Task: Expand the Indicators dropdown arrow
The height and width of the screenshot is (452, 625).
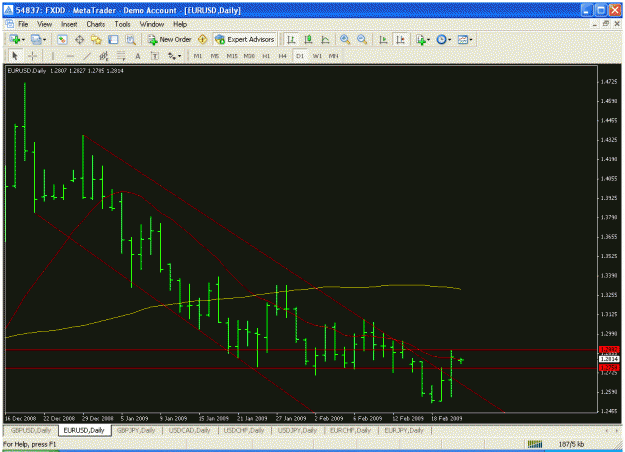Action: [428, 40]
